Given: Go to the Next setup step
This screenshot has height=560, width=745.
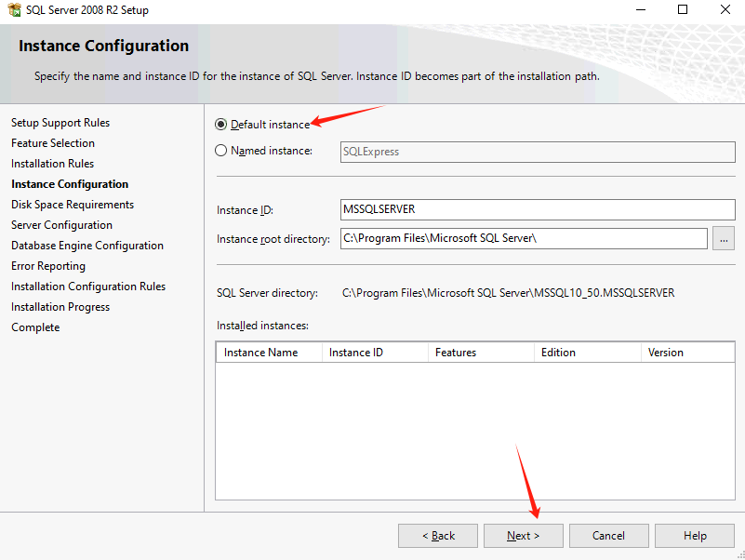Looking at the screenshot, I should click(x=523, y=536).
